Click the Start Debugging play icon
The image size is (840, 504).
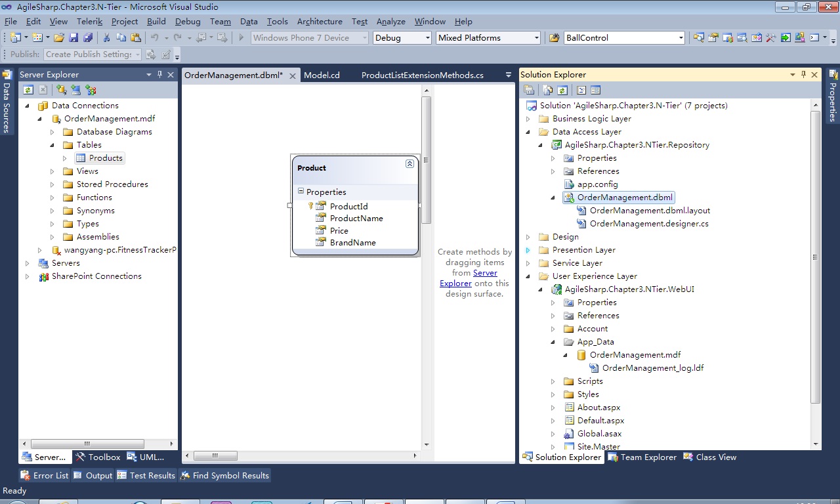coord(241,37)
